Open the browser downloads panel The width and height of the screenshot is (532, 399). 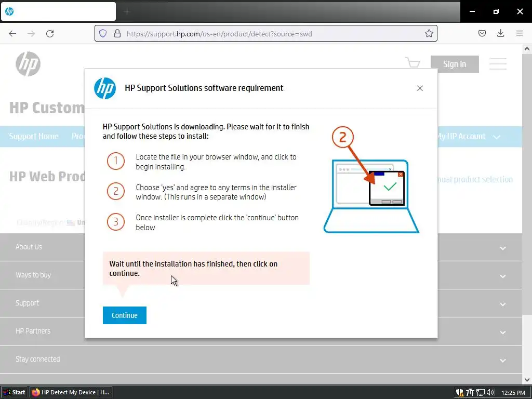pos(500,33)
